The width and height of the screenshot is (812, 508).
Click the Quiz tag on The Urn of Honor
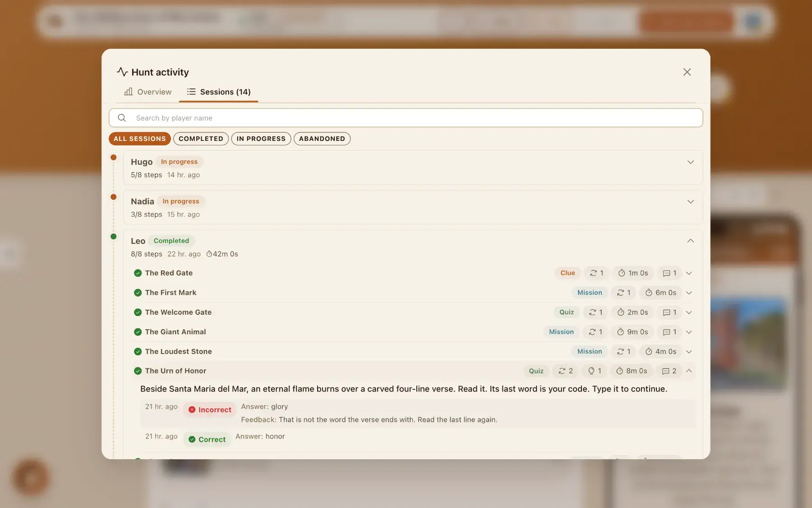(536, 371)
